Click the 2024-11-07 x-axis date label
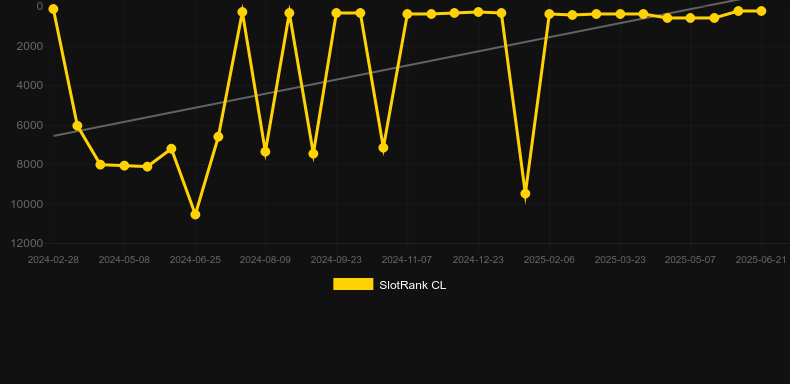 click(x=407, y=260)
